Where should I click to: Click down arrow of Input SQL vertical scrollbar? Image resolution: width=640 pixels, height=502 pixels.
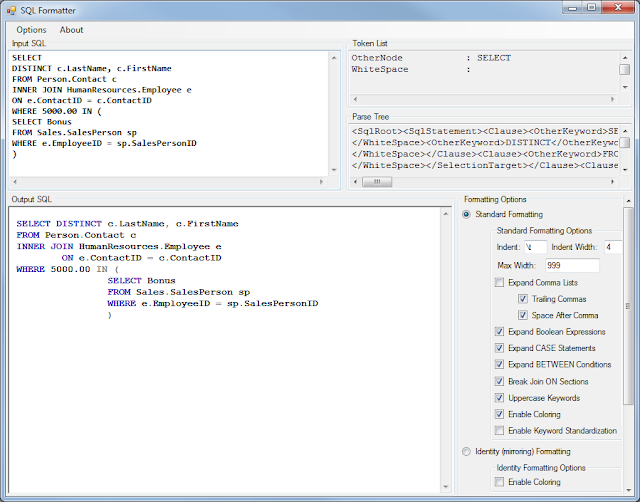[334, 170]
